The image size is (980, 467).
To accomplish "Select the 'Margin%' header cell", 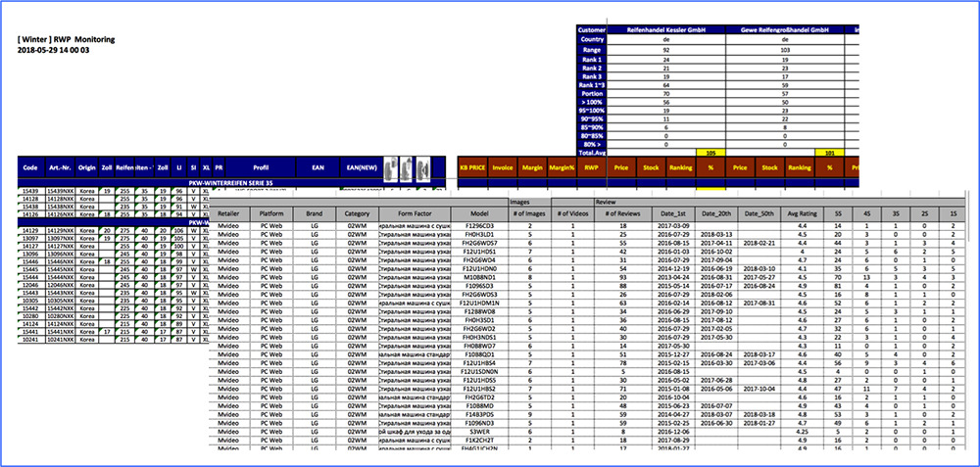I will point(562,167).
